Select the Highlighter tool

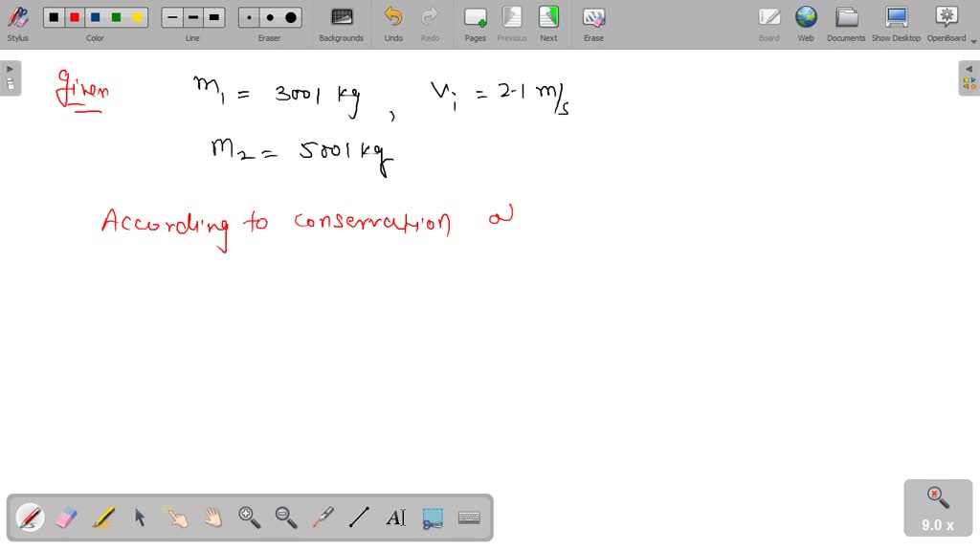(103, 518)
